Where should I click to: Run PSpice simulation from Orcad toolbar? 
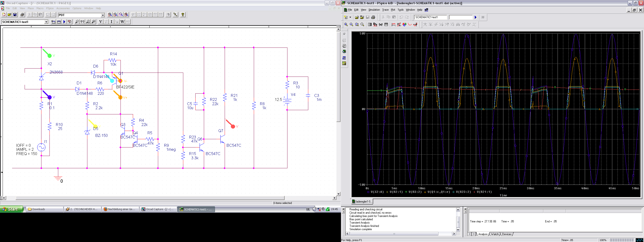(x=64, y=22)
